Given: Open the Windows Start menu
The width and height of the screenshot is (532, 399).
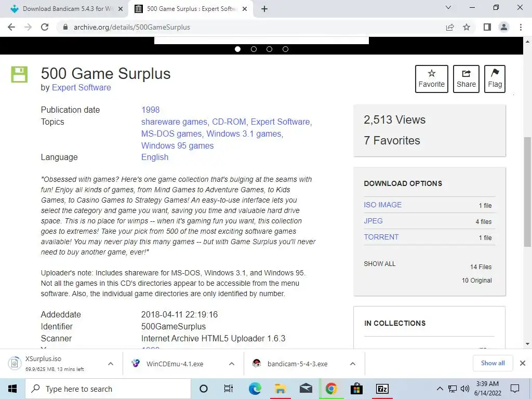Looking at the screenshot, I should point(12,389).
